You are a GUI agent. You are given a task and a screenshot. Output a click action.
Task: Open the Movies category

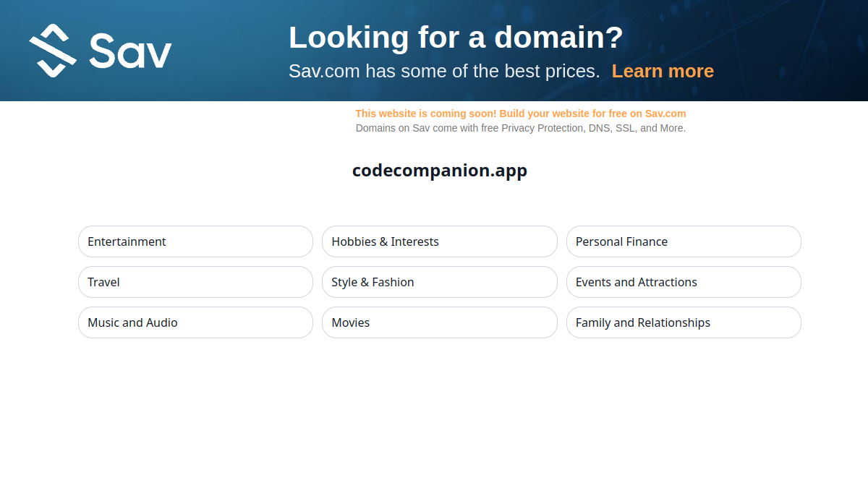[x=440, y=322]
